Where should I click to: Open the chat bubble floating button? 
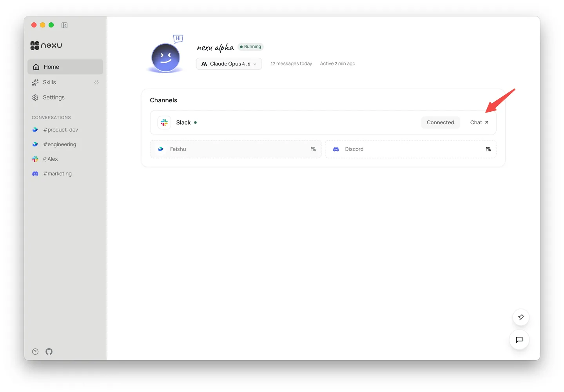[x=519, y=340]
